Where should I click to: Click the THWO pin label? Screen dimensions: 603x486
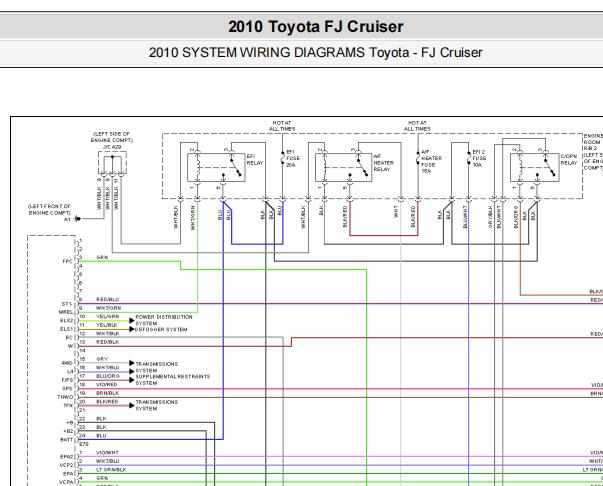click(65, 397)
